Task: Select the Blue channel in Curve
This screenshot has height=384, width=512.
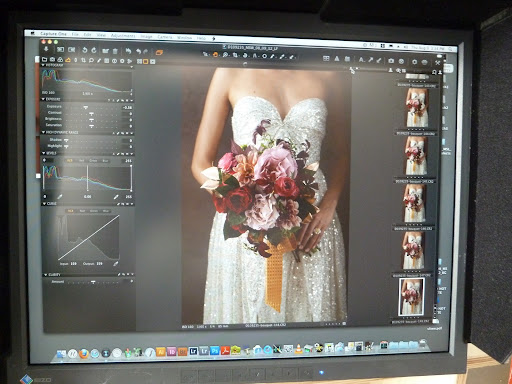Action: [x=106, y=211]
